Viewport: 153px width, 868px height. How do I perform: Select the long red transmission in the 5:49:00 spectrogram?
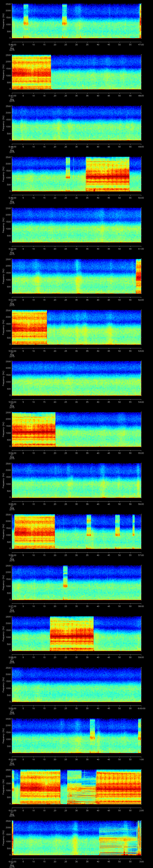(x=108, y=174)
